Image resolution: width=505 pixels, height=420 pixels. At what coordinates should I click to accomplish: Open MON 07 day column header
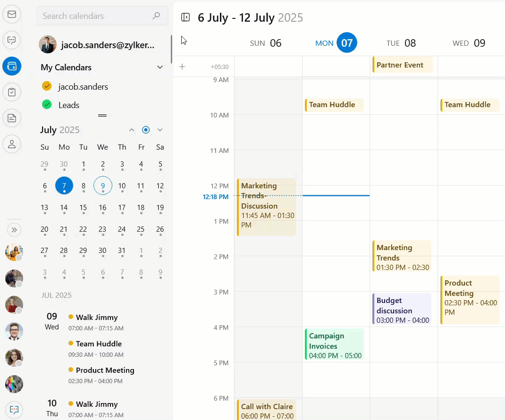336,43
